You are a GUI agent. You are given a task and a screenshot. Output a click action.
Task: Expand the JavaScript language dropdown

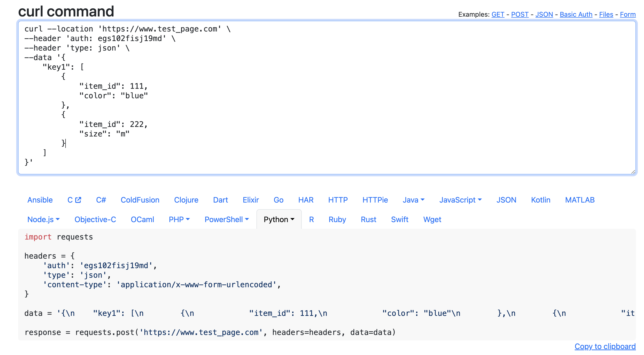point(460,200)
